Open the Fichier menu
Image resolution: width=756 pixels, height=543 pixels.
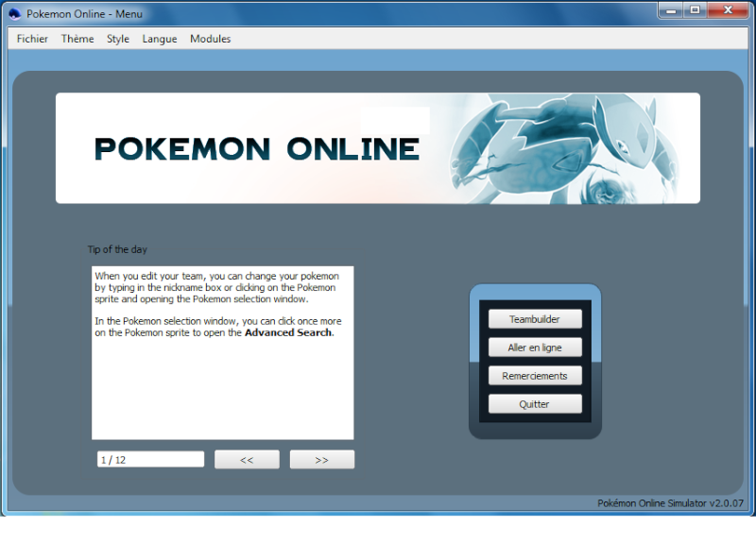(32, 39)
